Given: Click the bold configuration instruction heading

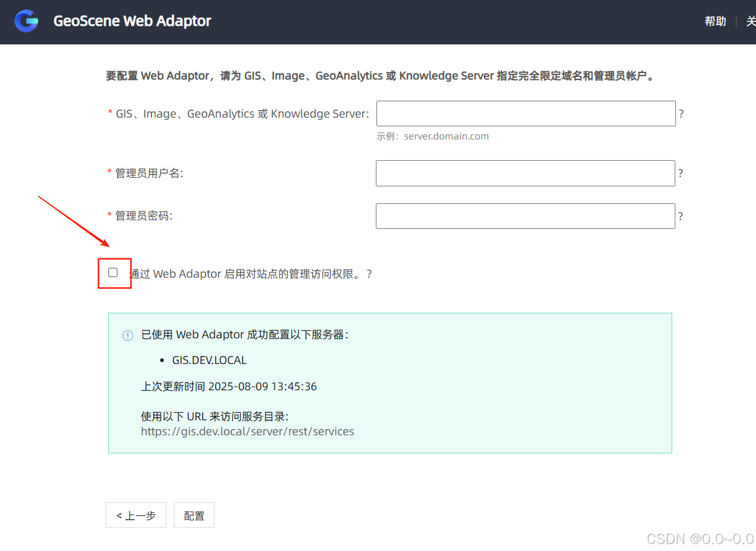Looking at the screenshot, I should 380,76.
